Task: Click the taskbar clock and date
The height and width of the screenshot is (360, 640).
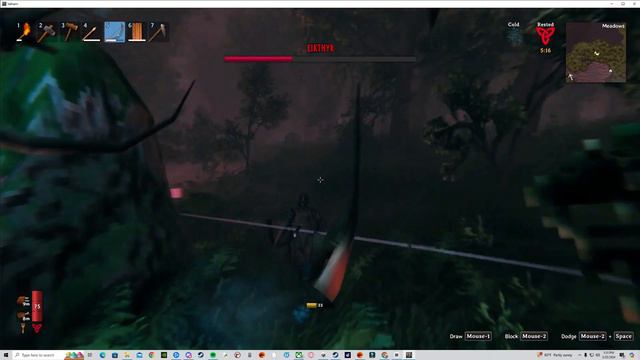Action: (x=608, y=355)
